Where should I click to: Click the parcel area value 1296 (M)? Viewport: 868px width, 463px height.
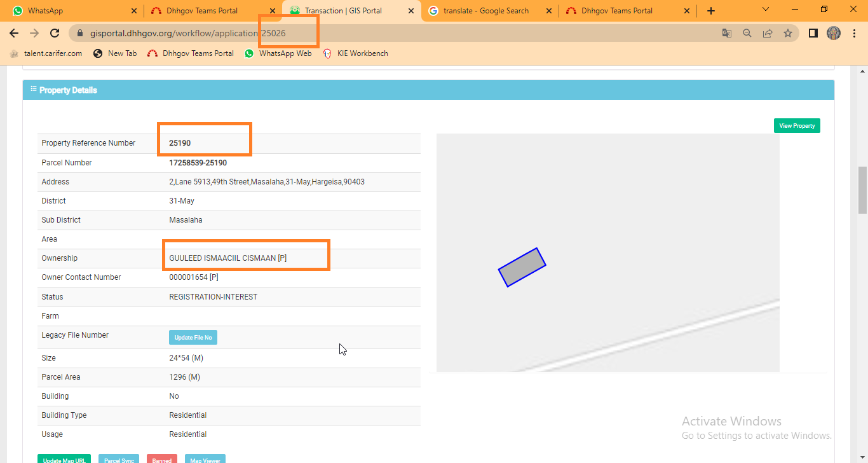point(185,377)
